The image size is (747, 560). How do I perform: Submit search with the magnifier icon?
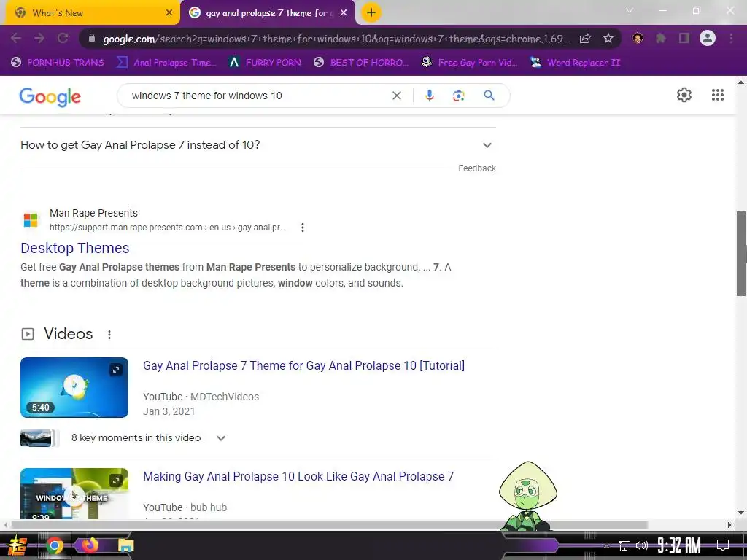(x=489, y=96)
